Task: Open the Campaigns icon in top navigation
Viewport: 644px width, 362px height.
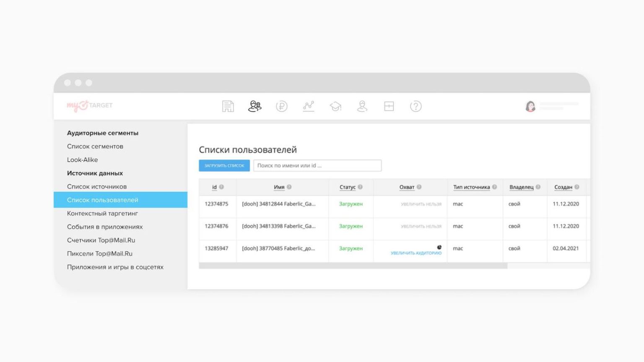Action: coord(228,106)
